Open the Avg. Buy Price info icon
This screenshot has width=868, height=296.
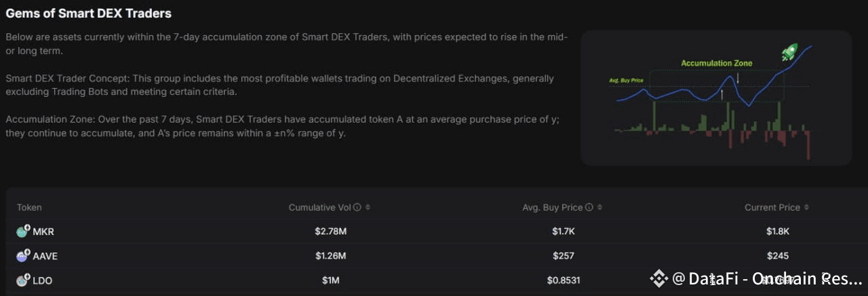tap(589, 207)
